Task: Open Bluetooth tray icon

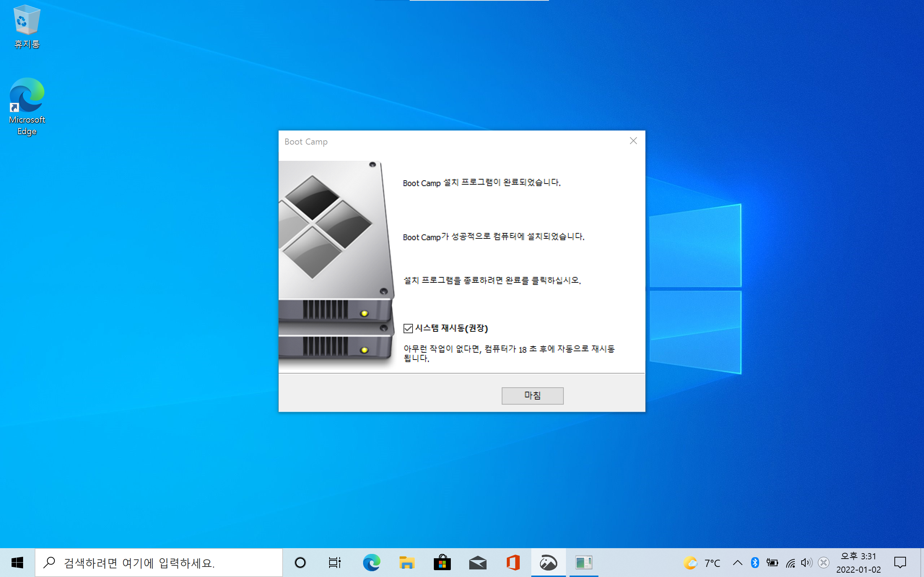Action: pyautogui.click(x=755, y=563)
